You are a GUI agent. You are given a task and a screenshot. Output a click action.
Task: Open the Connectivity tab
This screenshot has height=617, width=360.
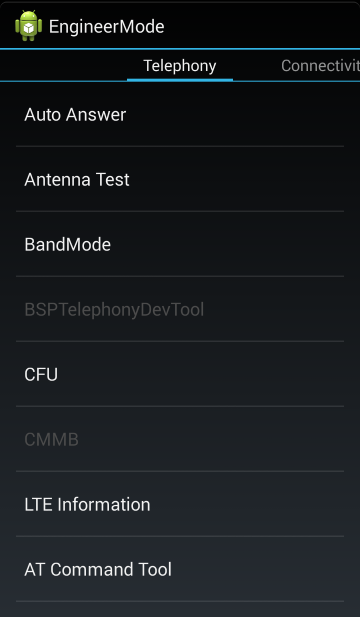click(x=320, y=66)
